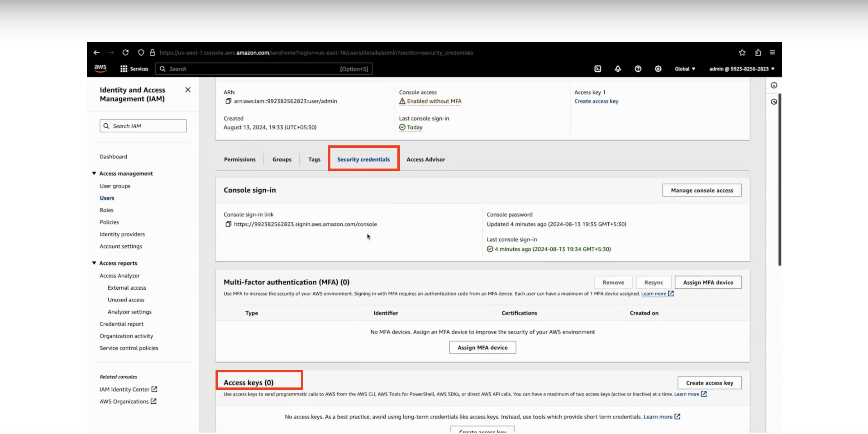This screenshot has width=868, height=434.
Task: Focus the AWS top search bar
Action: click(x=264, y=69)
